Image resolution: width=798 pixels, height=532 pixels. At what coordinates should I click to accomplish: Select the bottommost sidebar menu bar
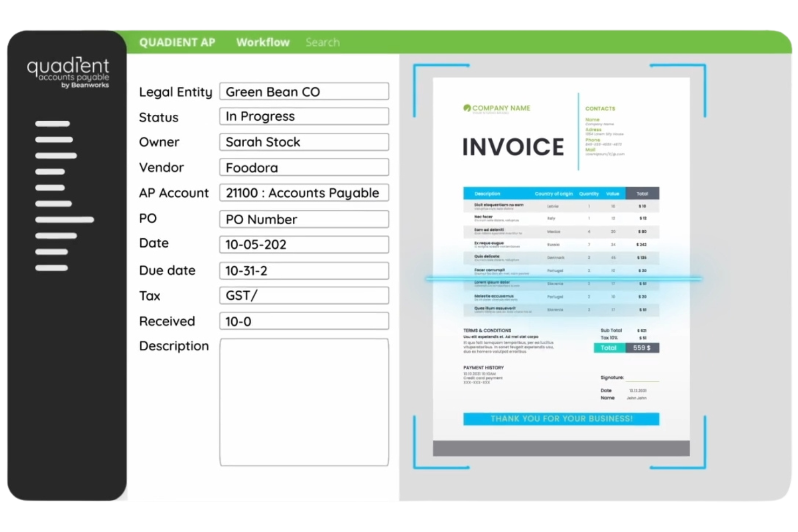click(51, 268)
